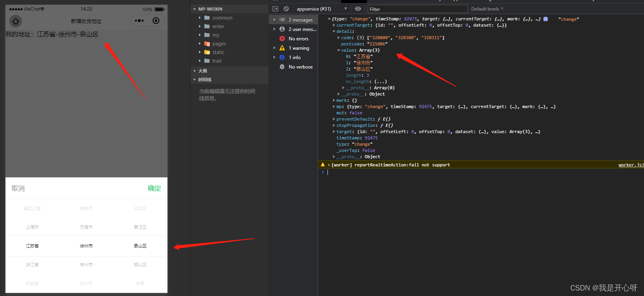Click the console Filter input field
644x296 pixels.
point(417,9)
